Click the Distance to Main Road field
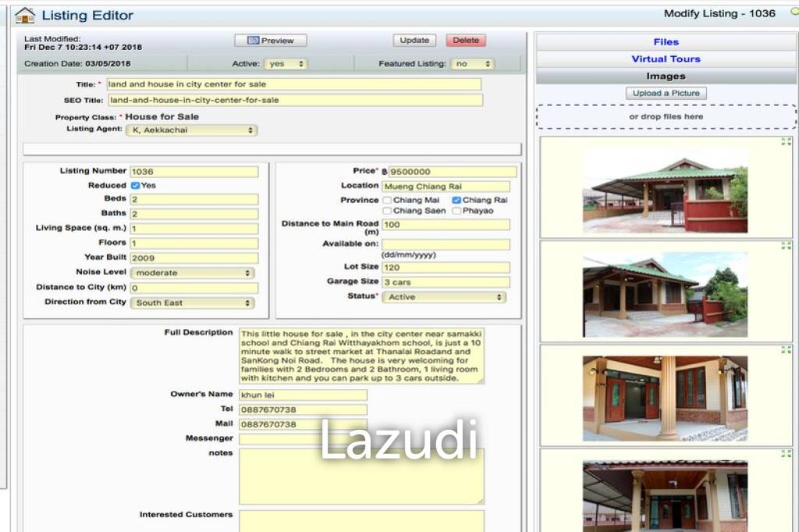 [x=446, y=225]
